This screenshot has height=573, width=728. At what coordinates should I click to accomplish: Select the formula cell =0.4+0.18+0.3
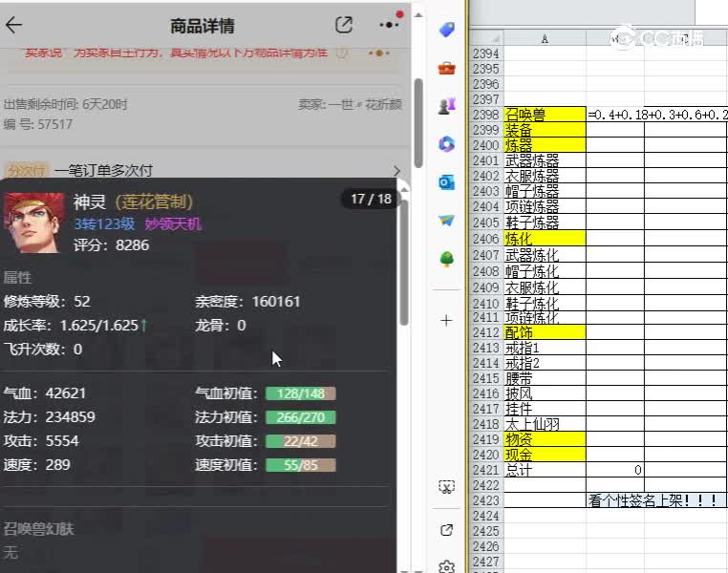point(657,115)
